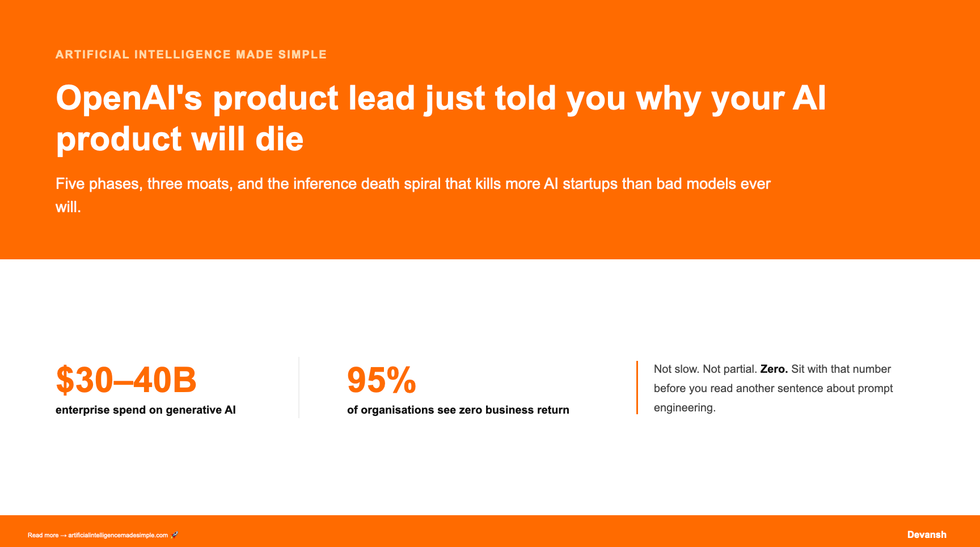980x547 pixels.
Task: Click the bold word "Zero." in quote
Action: pos(774,369)
